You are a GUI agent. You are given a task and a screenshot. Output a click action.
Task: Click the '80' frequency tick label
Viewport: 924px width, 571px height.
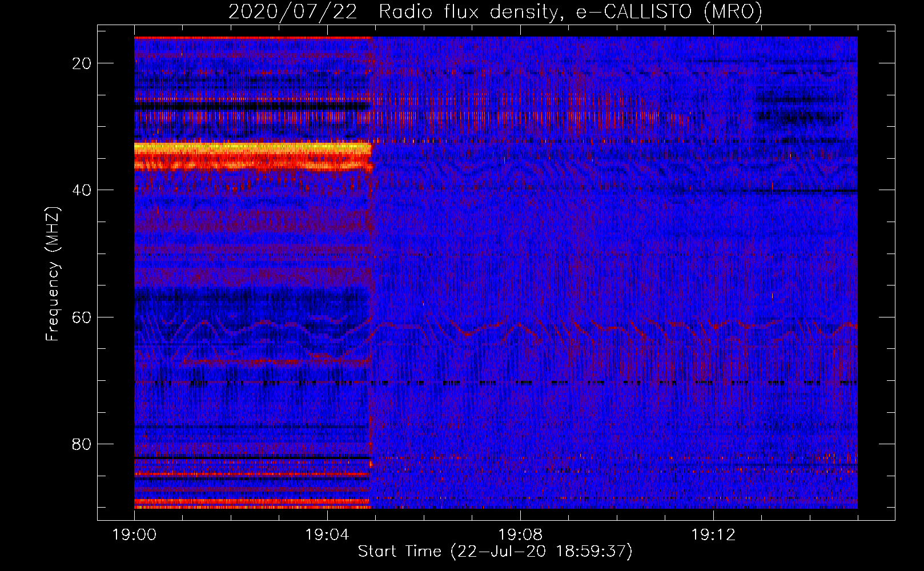coord(82,444)
